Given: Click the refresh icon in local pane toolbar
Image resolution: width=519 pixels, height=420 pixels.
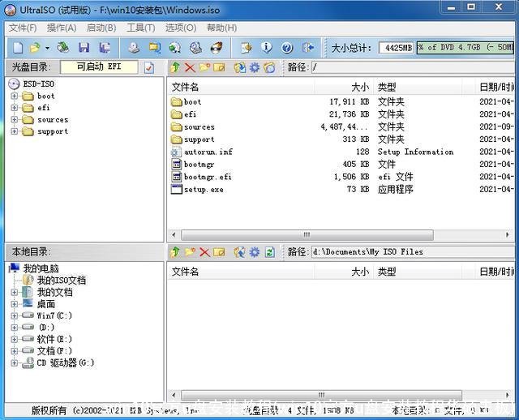Looking at the screenshot, I should [x=269, y=252].
